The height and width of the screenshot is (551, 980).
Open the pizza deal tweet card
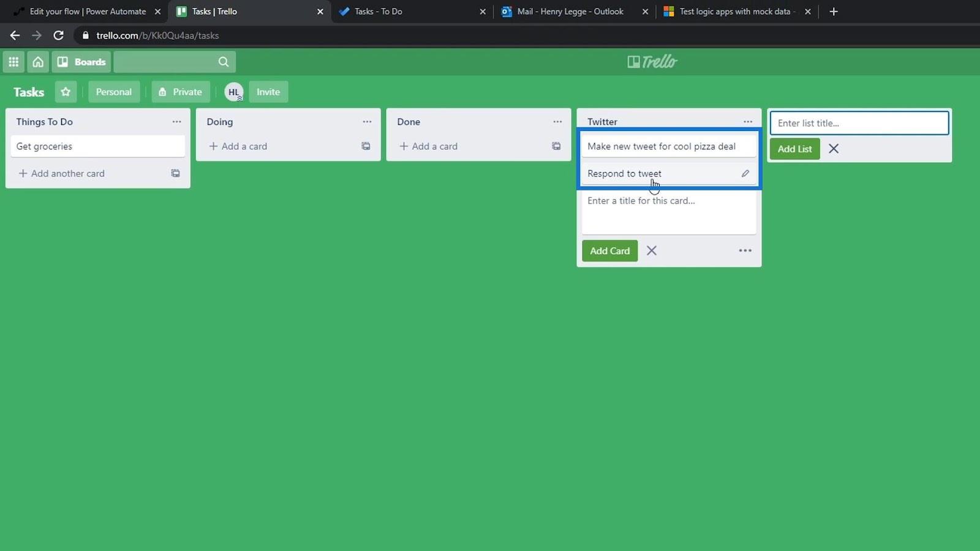(669, 146)
